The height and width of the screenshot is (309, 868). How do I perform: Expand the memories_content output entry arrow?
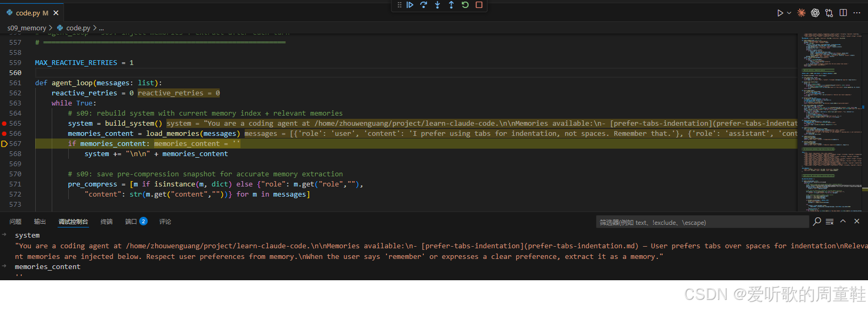(x=4, y=266)
